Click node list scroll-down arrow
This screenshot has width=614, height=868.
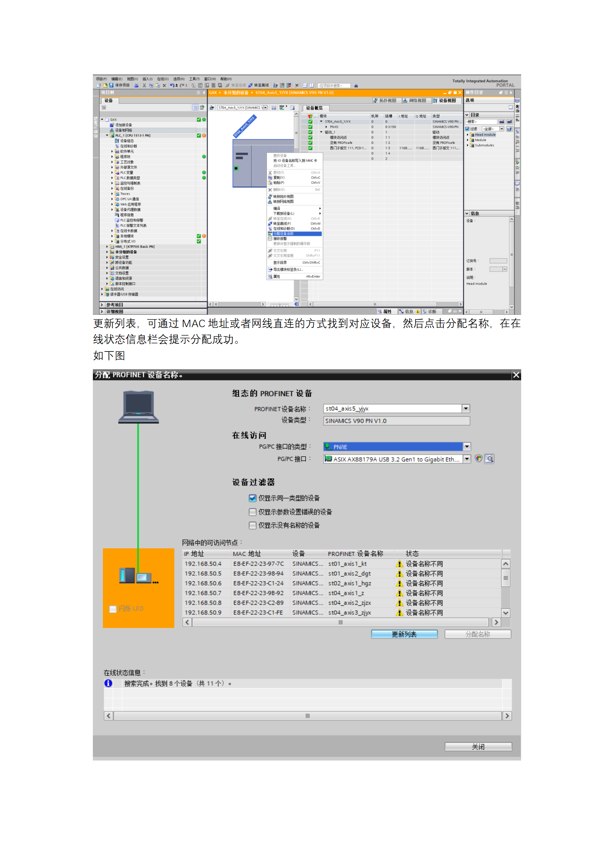click(506, 613)
